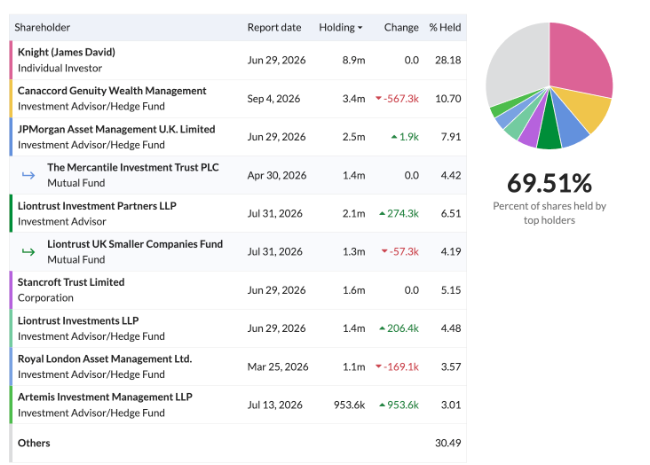
Task: Open Knight (James David) shareholder
Action: point(66,52)
